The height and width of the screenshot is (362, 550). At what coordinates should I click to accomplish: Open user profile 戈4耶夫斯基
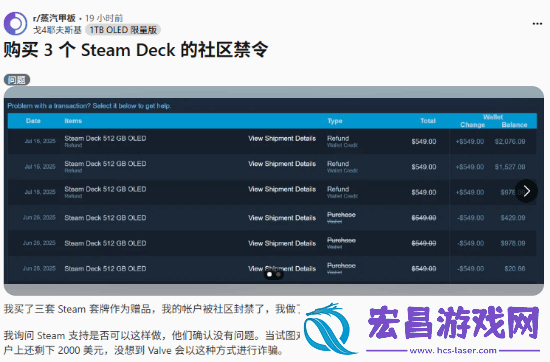pos(57,30)
